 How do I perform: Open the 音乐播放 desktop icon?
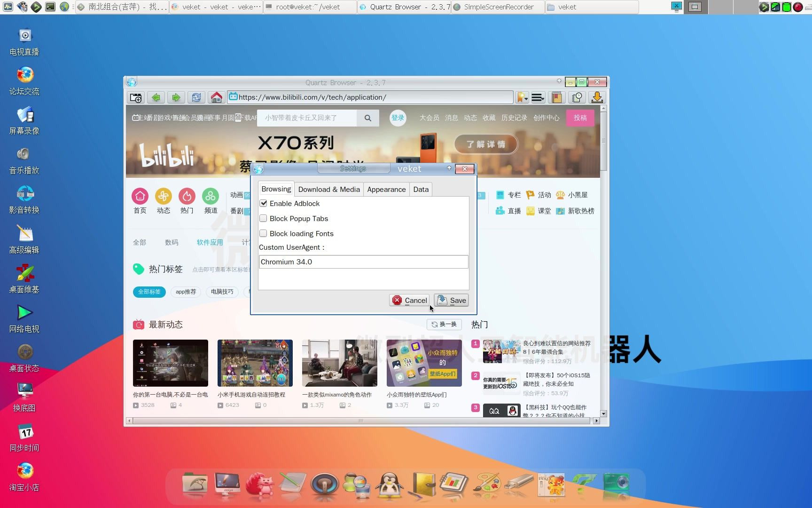[24, 161]
